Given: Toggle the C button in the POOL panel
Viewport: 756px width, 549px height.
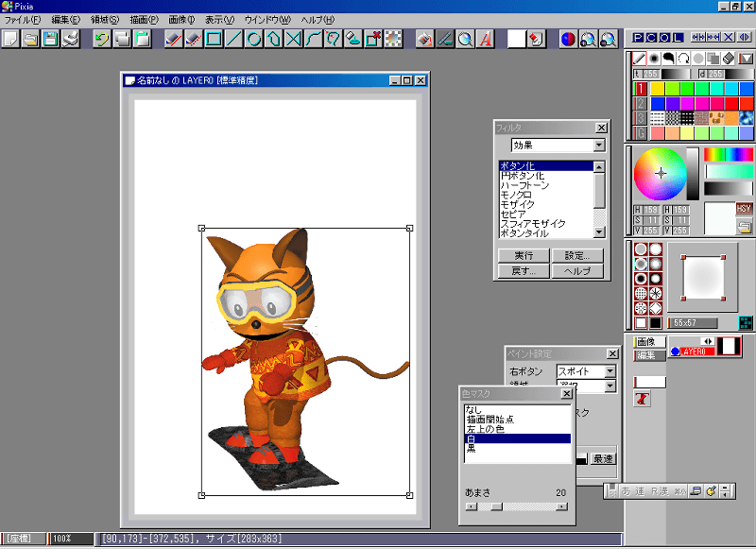Looking at the screenshot, I should (651, 38).
